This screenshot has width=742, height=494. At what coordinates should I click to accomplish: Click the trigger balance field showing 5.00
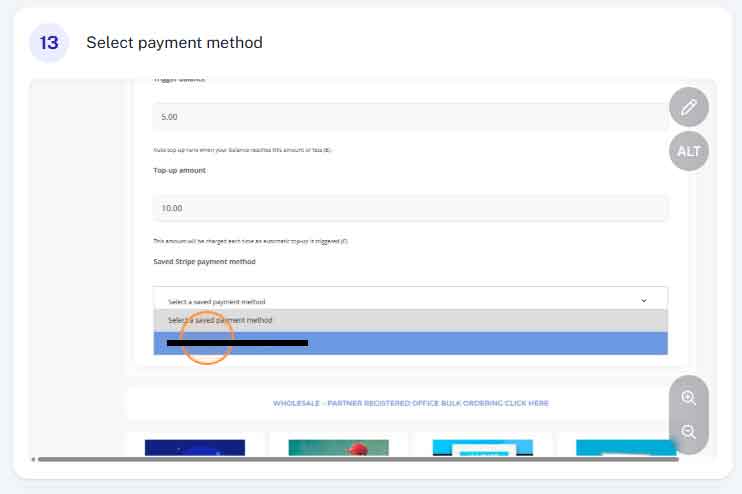(x=410, y=116)
